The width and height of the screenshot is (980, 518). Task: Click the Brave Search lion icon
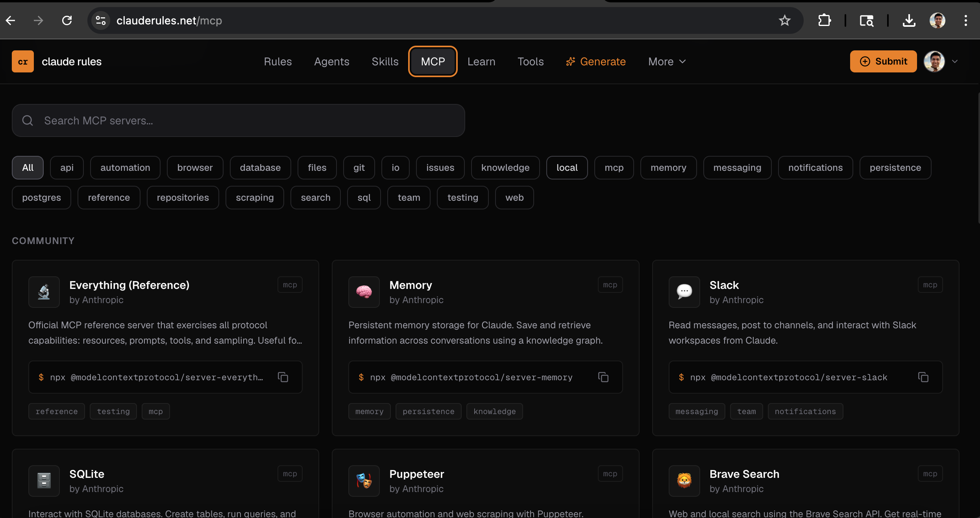tap(684, 481)
